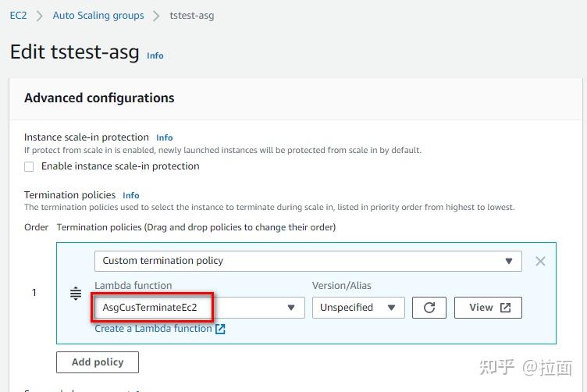Open Info link for Termination policies
The image size is (587, 392).
(x=130, y=195)
